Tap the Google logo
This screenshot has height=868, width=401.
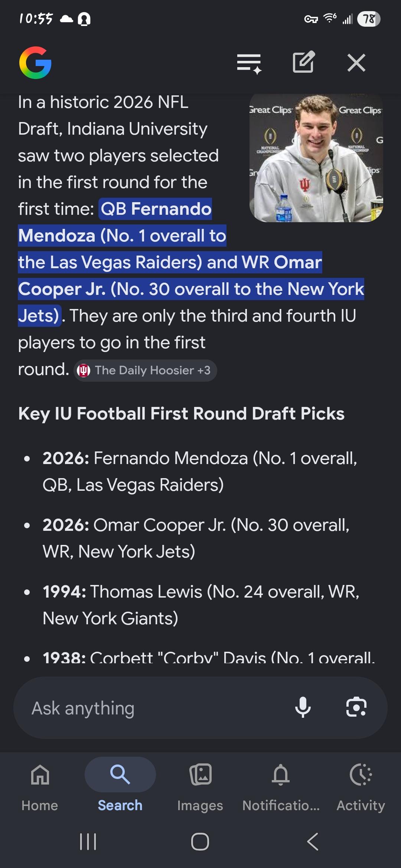click(35, 63)
